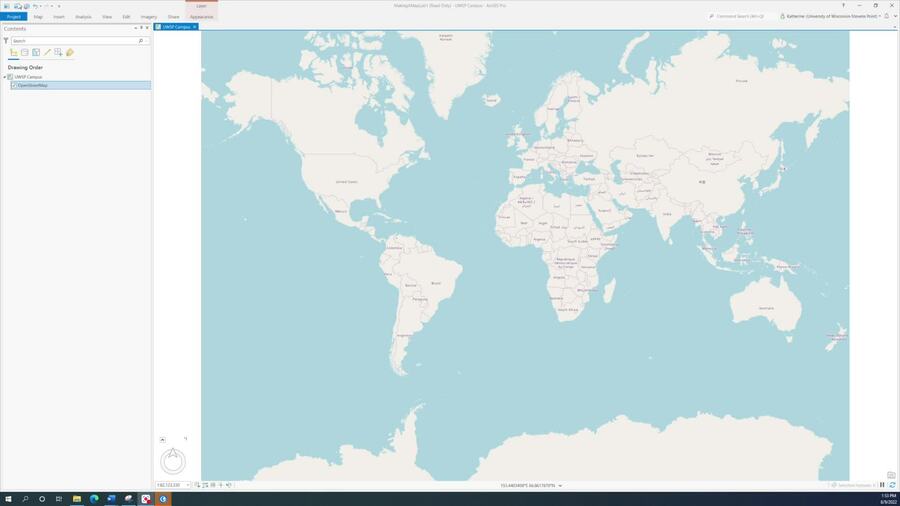Screen dimensions: 900x506
Task: Open Task View from the taskbar
Action: [59, 499]
